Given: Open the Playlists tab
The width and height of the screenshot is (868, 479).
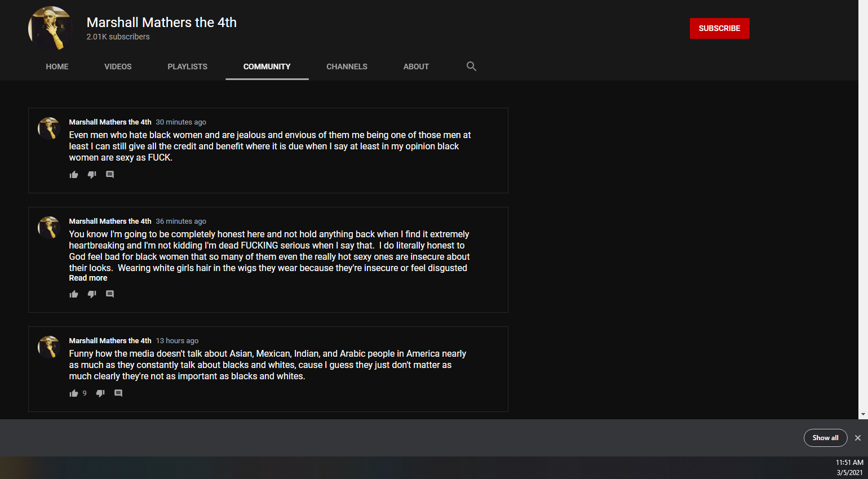Looking at the screenshot, I should (x=188, y=66).
